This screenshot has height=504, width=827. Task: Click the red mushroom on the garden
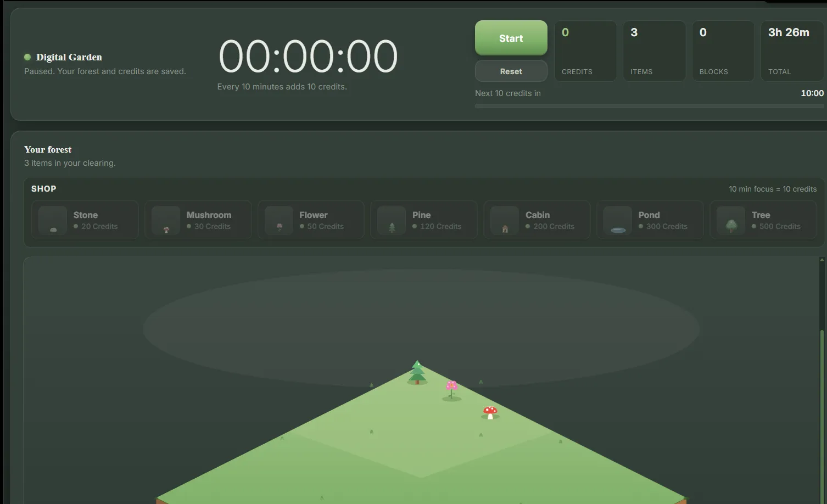[x=490, y=412]
